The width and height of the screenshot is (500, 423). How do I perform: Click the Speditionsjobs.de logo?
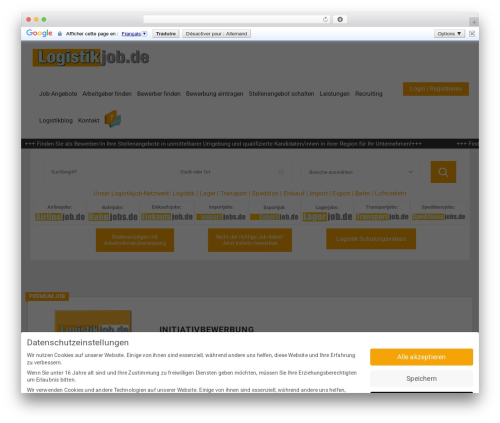coord(438,217)
